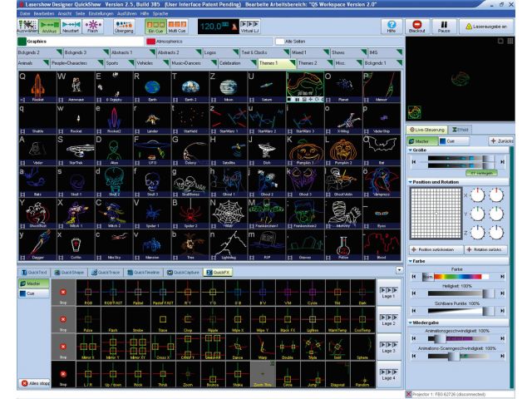Select the Auswählen toolbar tool

(27, 27)
